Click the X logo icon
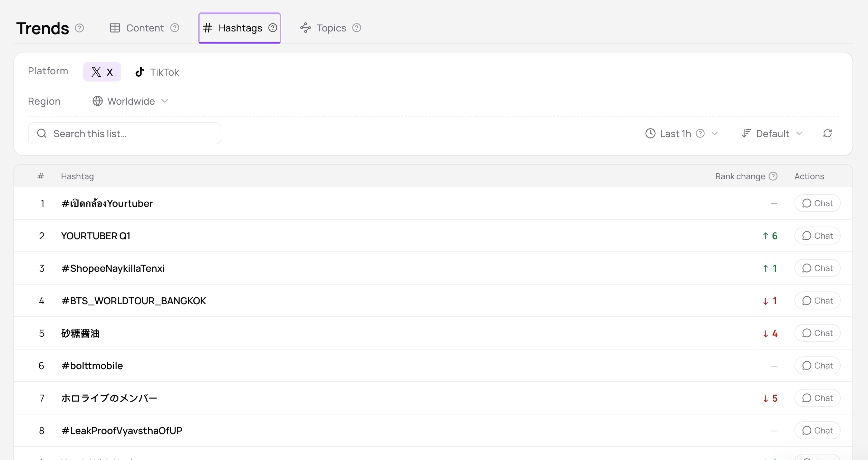The height and width of the screenshot is (460, 868). click(96, 72)
